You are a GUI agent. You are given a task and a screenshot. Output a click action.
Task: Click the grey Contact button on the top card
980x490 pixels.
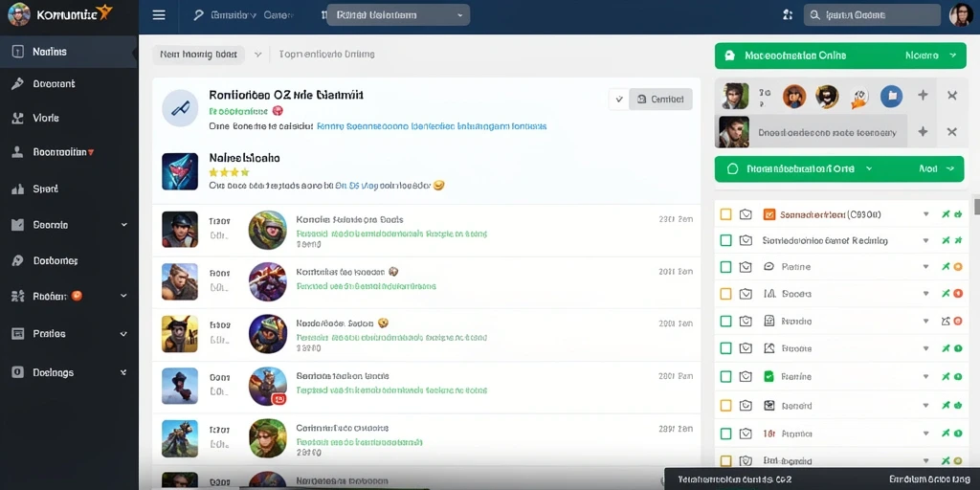(660, 100)
